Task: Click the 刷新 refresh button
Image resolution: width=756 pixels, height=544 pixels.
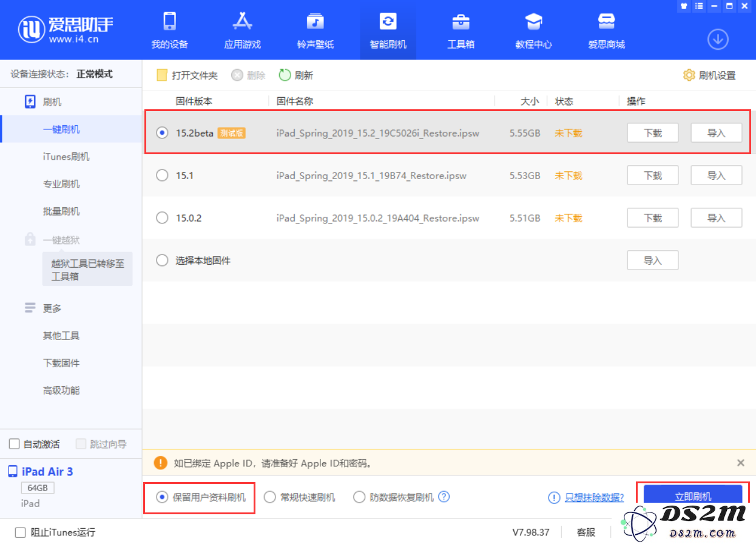Action: (296, 75)
